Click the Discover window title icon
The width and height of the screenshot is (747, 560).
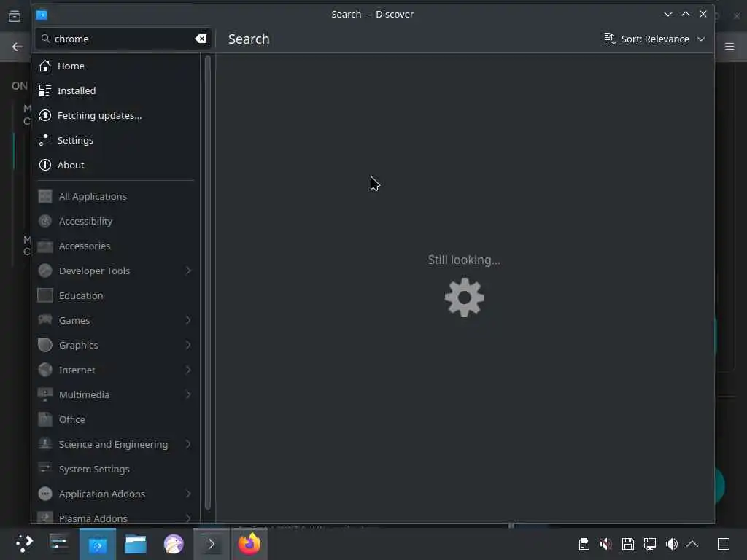click(x=42, y=15)
